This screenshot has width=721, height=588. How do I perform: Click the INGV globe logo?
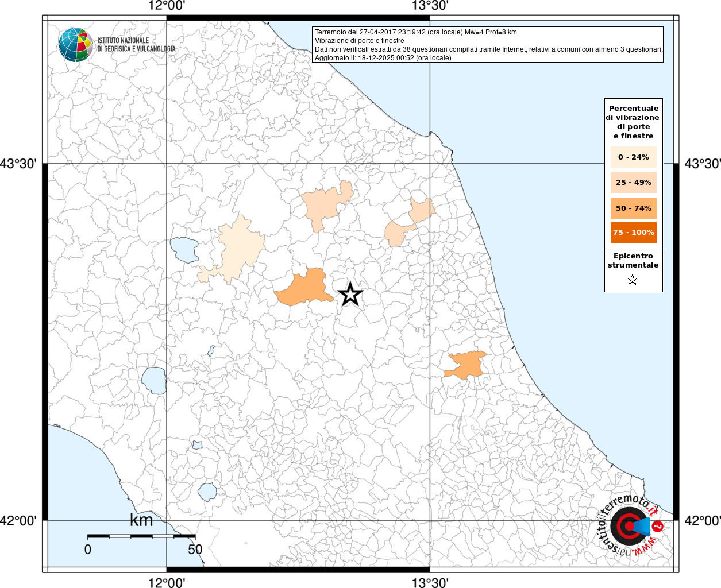[x=76, y=45]
